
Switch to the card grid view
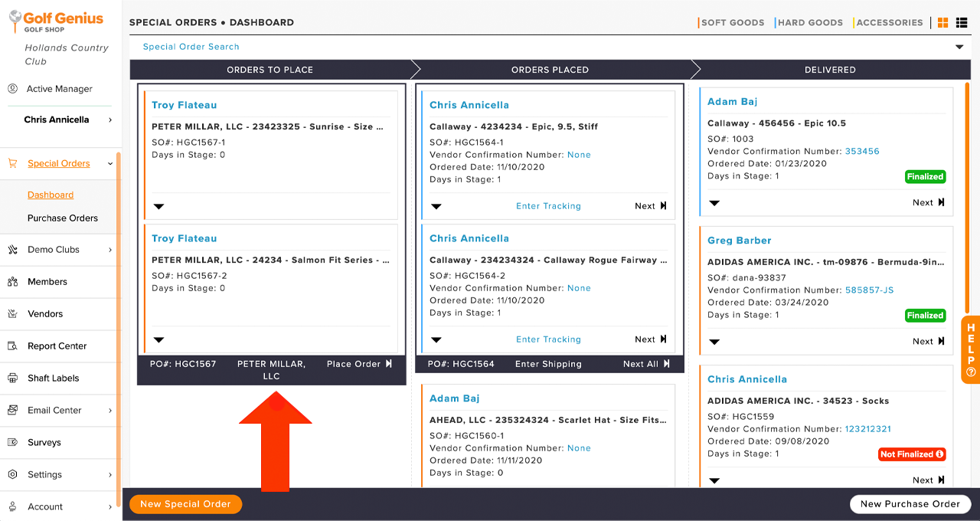point(943,23)
